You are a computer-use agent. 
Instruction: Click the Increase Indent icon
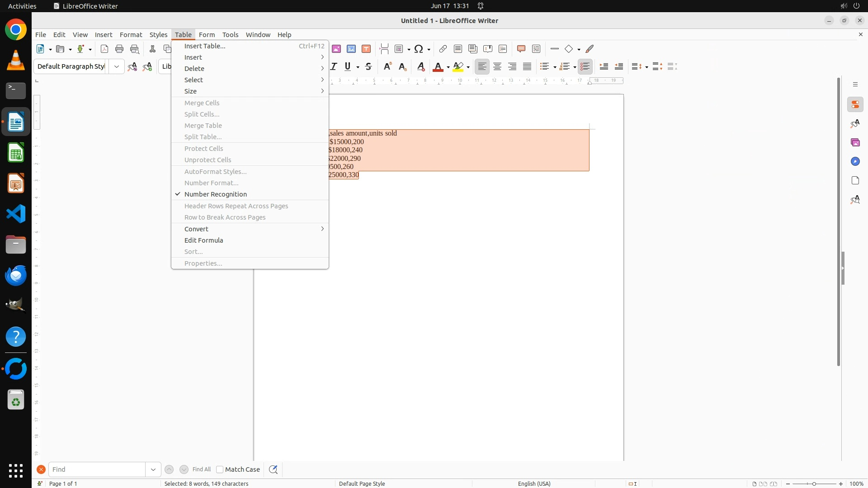click(604, 66)
